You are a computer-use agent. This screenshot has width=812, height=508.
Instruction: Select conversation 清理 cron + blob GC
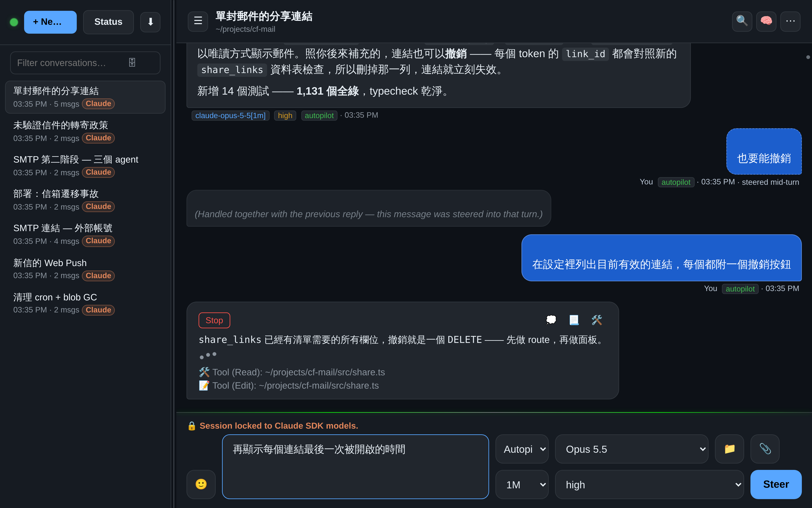85,303
